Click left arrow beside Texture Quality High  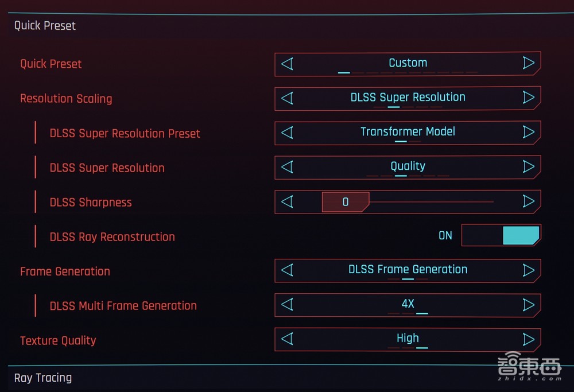pos(287,339)
